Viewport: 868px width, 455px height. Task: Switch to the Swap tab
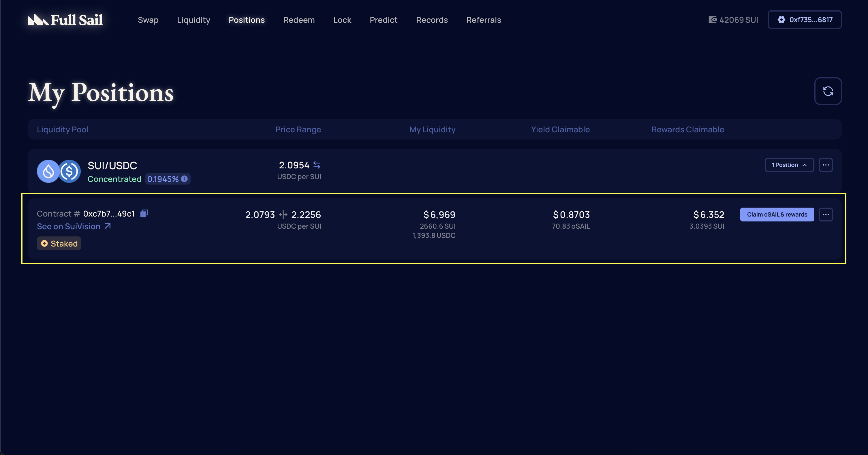point(148,20)
